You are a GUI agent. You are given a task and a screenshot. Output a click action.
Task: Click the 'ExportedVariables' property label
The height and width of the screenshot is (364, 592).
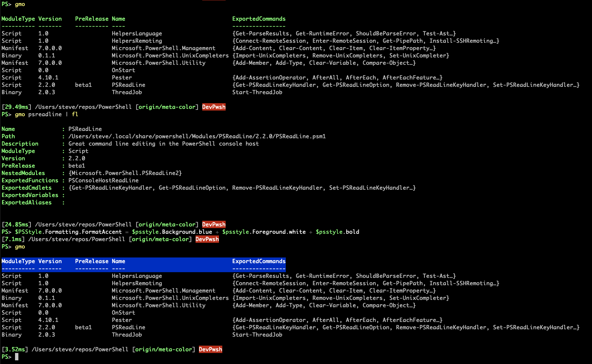(30, 195)
